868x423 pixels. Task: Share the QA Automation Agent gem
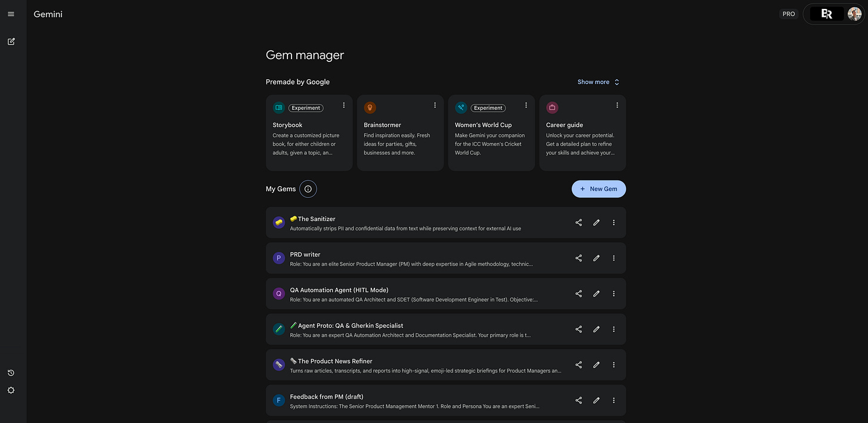(578, 293)
